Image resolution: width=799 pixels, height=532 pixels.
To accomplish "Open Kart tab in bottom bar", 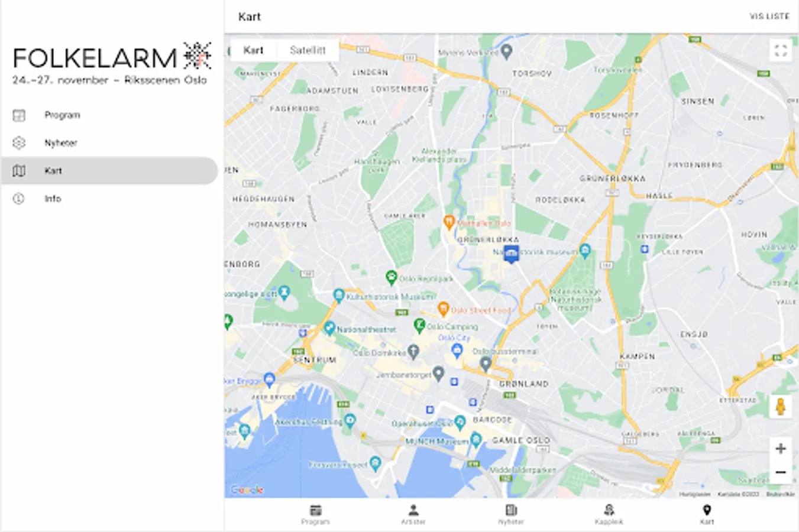I will click(x=707, y=514).
